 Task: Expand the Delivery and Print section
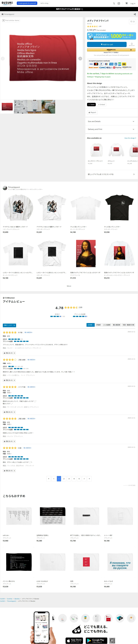point(111,129)
